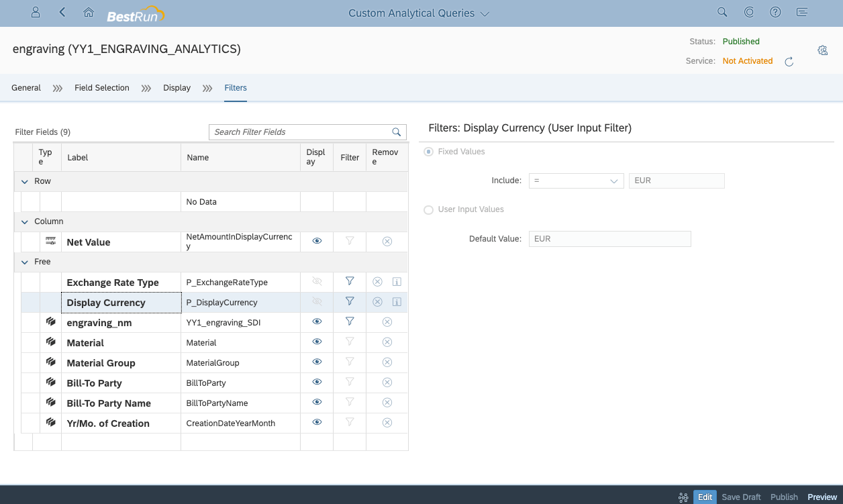Click the copyright icon in the header

point(748,12)
